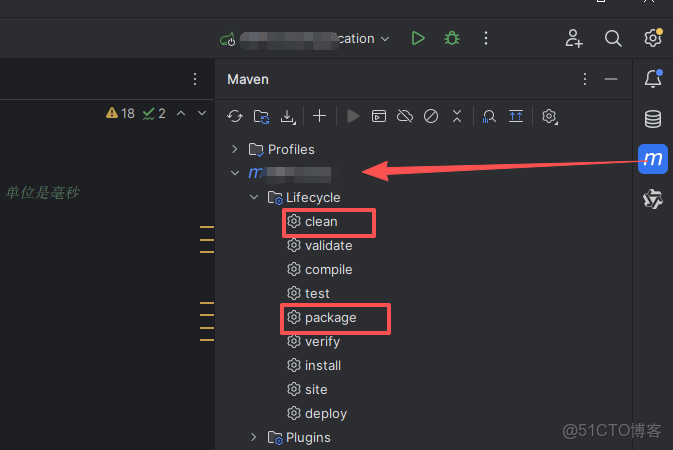
Task: Click the Maven toolbar align-top icon
Action: (x=515, y=116)
